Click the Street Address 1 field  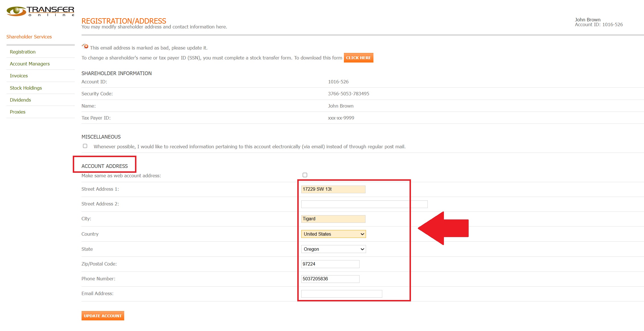(333, 189)
